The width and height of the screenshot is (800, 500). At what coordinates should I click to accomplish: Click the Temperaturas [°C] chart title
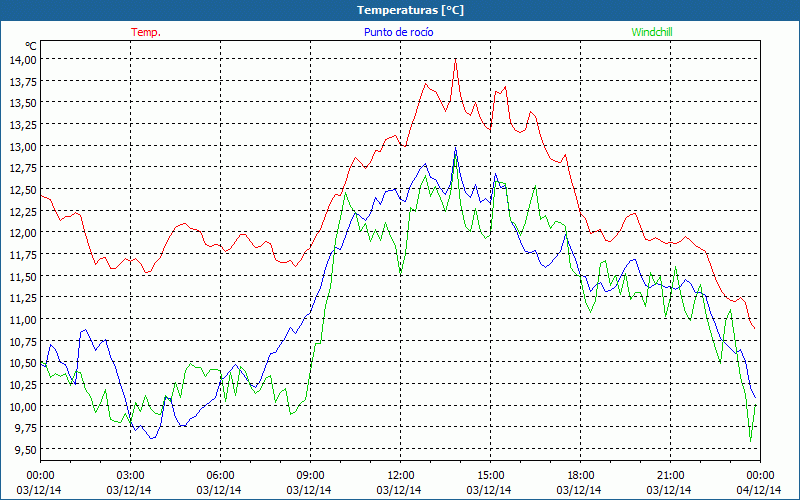[x=410, y=10]
